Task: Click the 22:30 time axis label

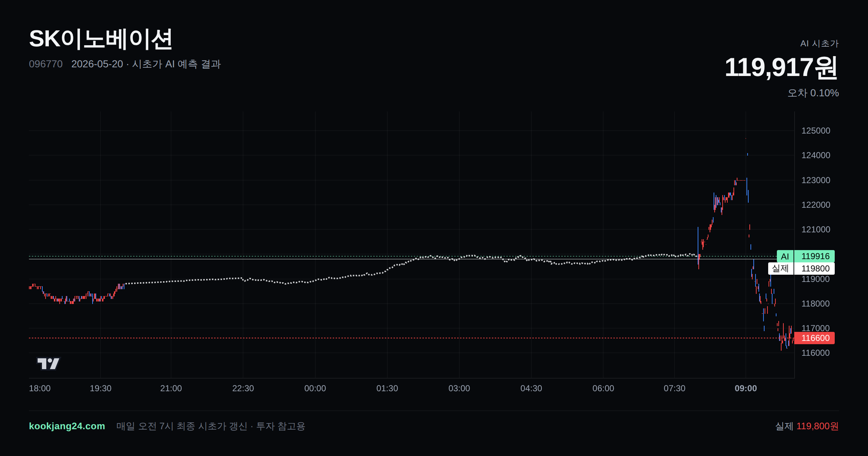Action: (x=243, y=388)
